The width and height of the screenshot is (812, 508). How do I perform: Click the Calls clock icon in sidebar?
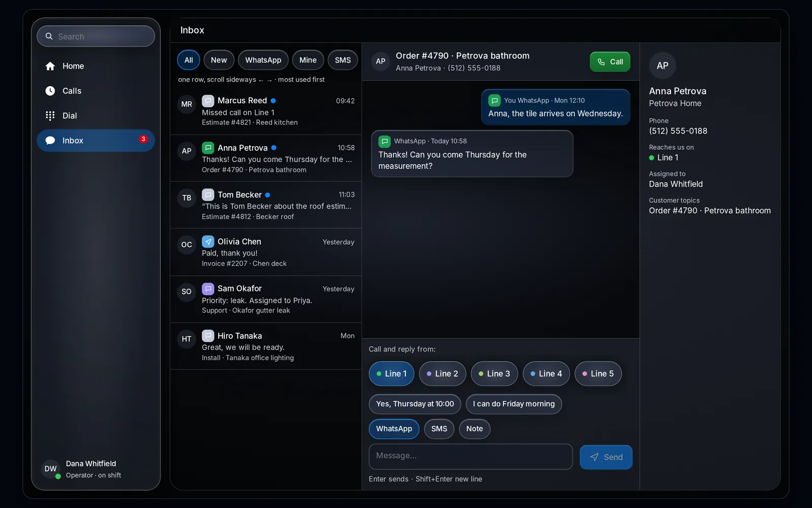pos(50,91)
